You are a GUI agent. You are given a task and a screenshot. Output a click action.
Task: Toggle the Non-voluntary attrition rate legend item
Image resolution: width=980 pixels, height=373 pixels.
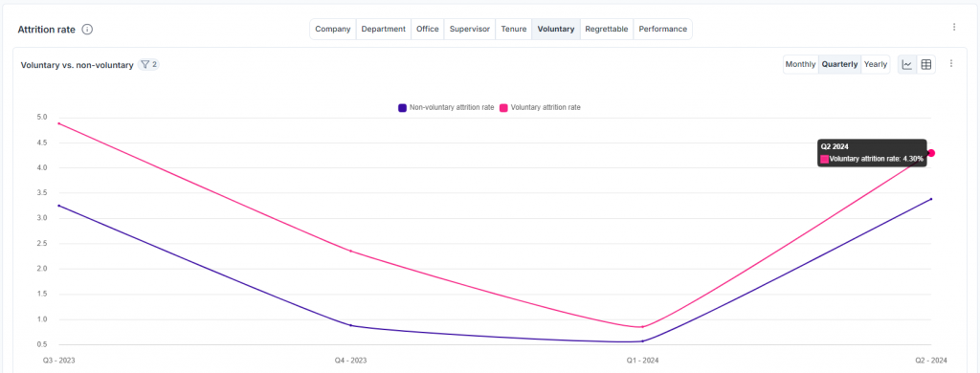tap(446, 107)
